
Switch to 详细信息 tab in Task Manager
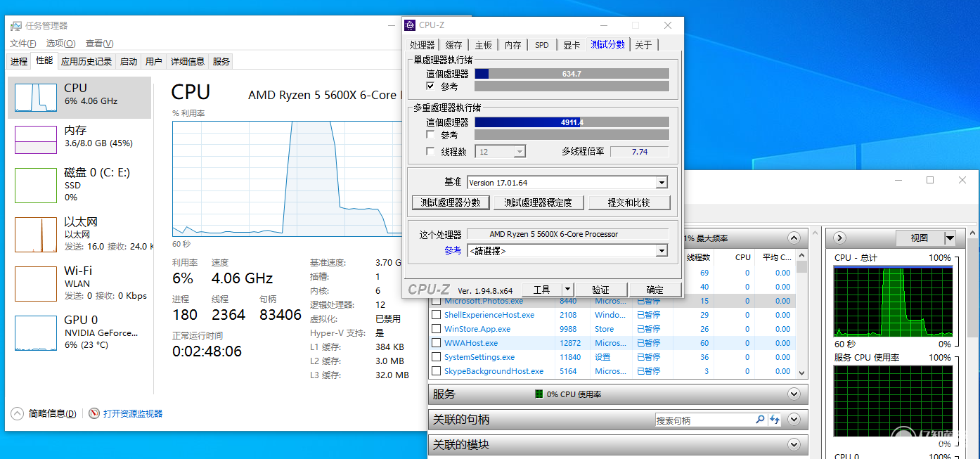click(188, 61)
